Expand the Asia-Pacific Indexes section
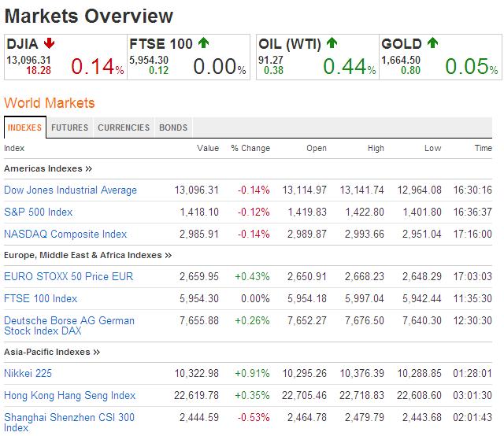504x436 pixels. 52,352
